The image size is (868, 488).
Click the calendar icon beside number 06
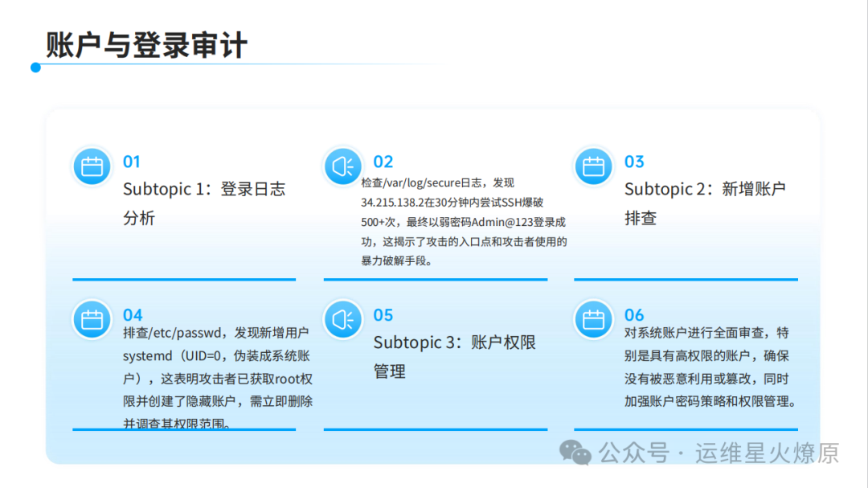tap(593, 319)
